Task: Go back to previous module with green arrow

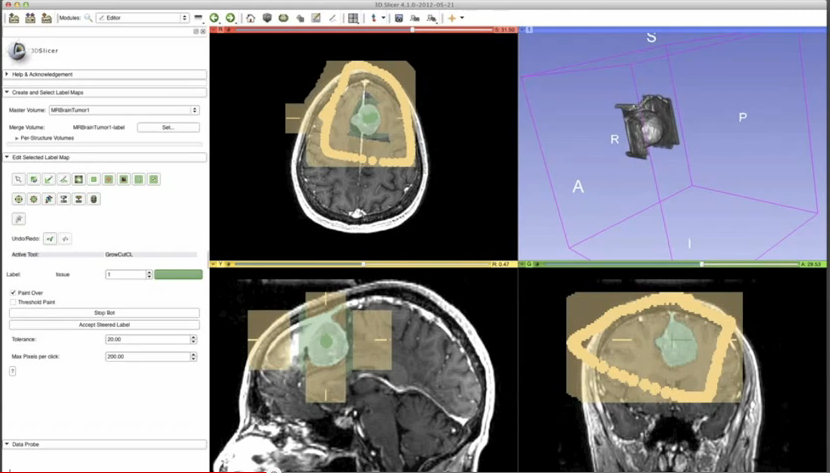Action: pyautogui.click(x=215, y=18)
